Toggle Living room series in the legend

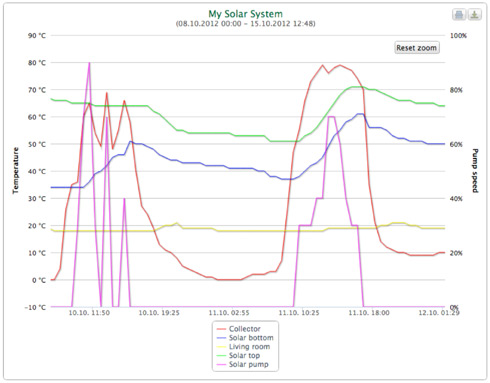(243, 347)
